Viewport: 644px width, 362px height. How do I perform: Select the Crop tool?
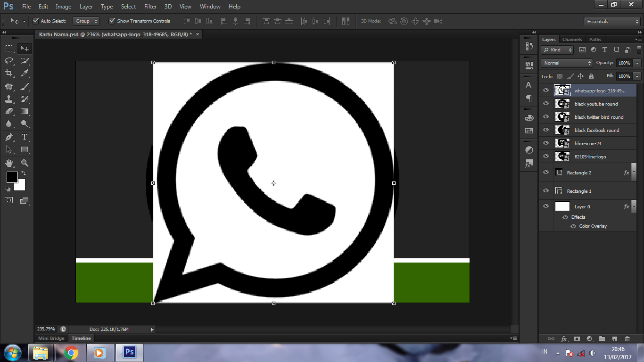(9, 73)
